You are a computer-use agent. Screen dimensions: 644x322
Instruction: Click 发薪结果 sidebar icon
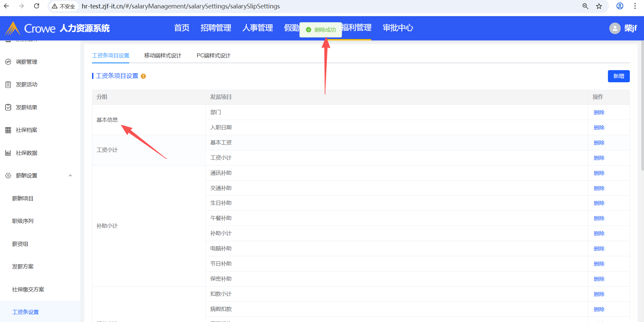pos(8,107)
